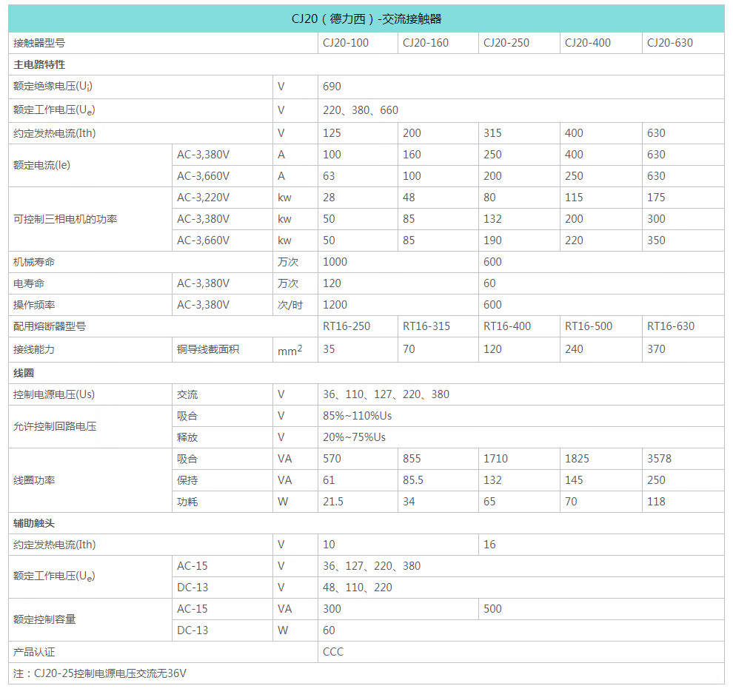Select the coil power loss value '118'
Image resolution: width=733 pixels, height=700 pixels.
click(x=656, y=502)
